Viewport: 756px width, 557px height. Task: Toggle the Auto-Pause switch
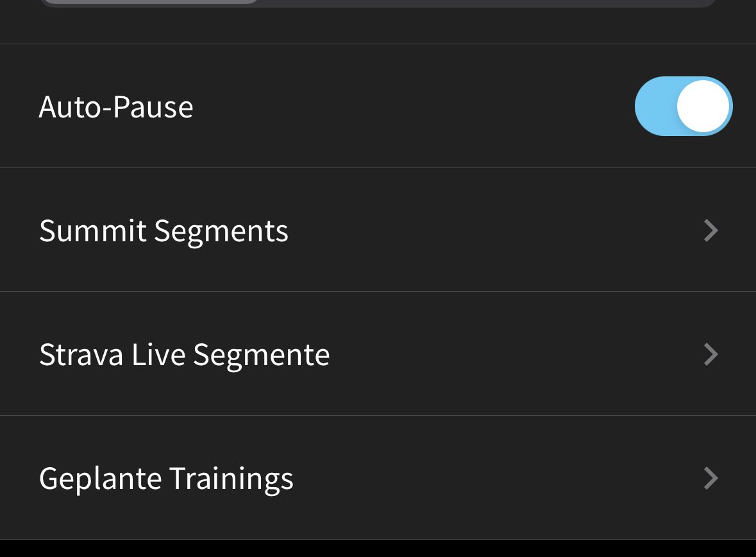683,107
